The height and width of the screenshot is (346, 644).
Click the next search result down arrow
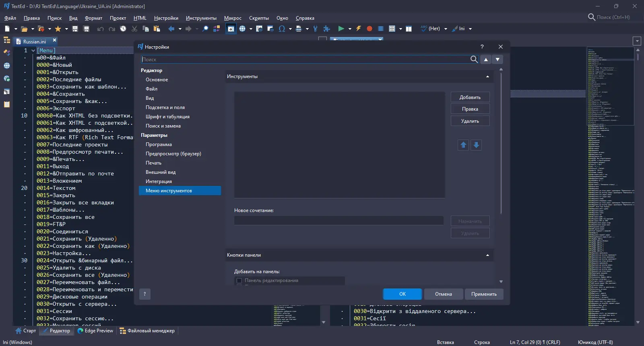point(498,59)
